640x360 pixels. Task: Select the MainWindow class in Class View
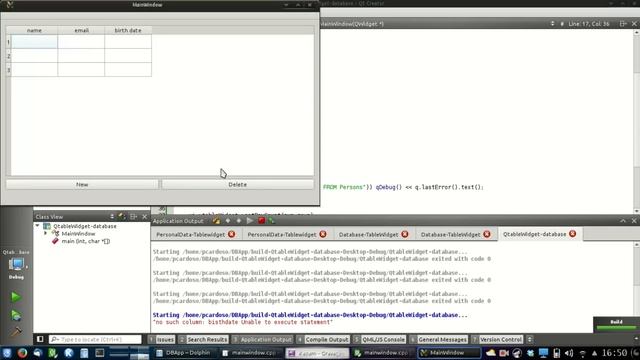coord(78,233)
